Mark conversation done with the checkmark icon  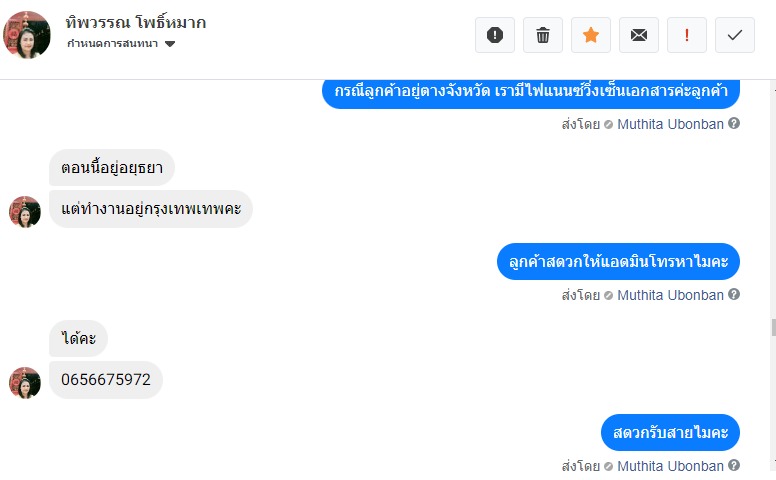point(735,35)
